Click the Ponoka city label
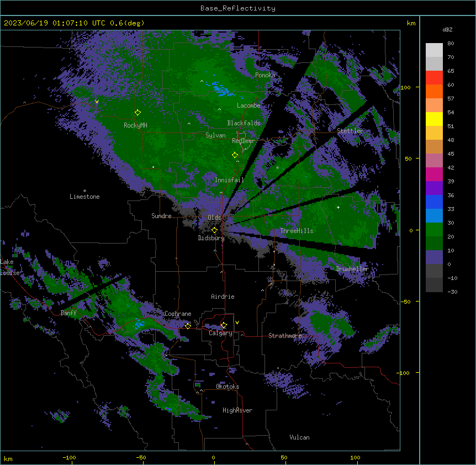Screen dimensions: 476x465 265,75
